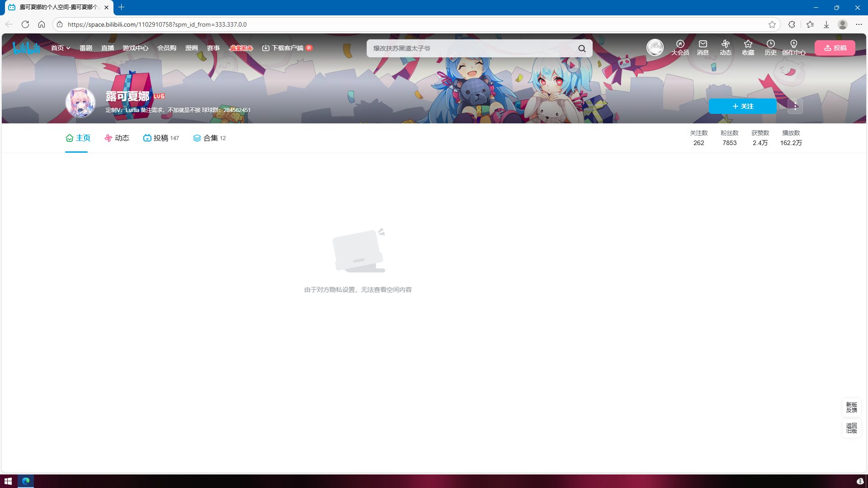Click the privacy notice message text

[358, 290]
